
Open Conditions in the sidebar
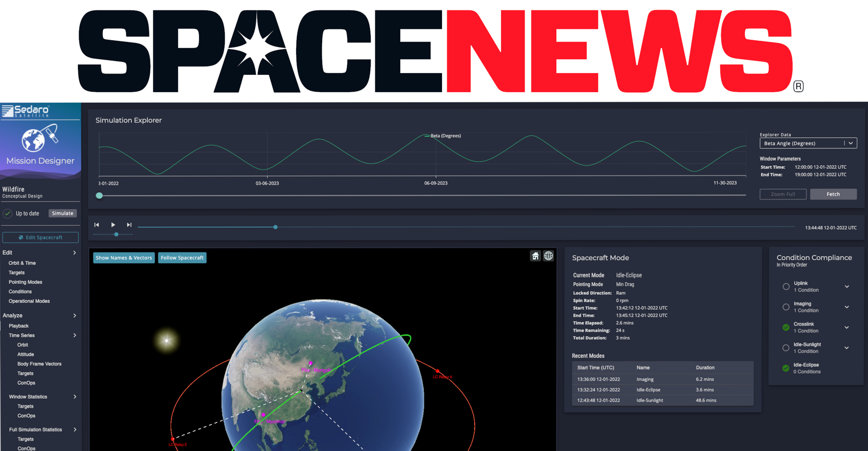[20, 292]
